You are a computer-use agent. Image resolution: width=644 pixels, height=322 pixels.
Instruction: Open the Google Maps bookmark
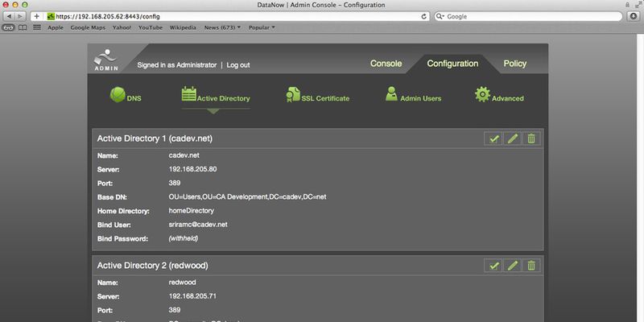[x=88, y=27]
